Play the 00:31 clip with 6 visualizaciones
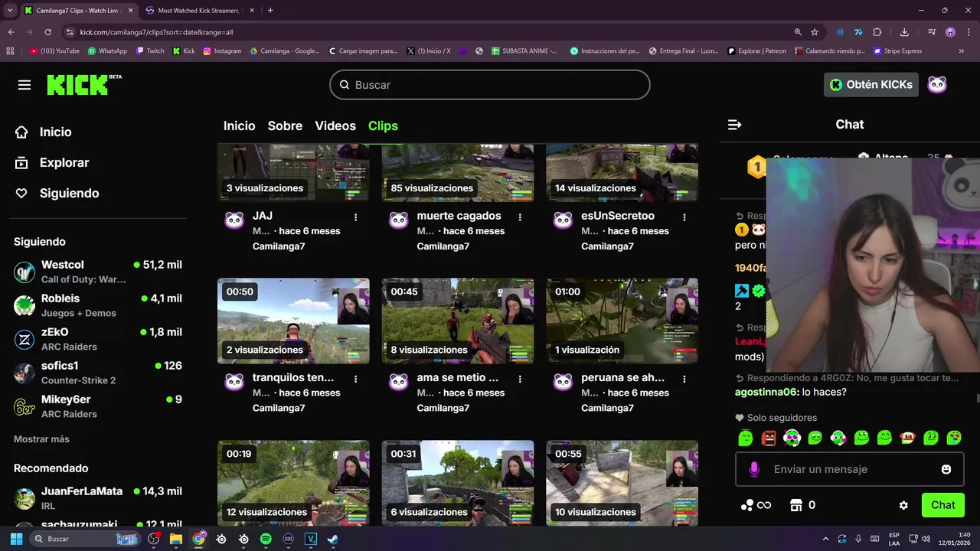Viewport: 980px width, 551px height. (458, 483)
